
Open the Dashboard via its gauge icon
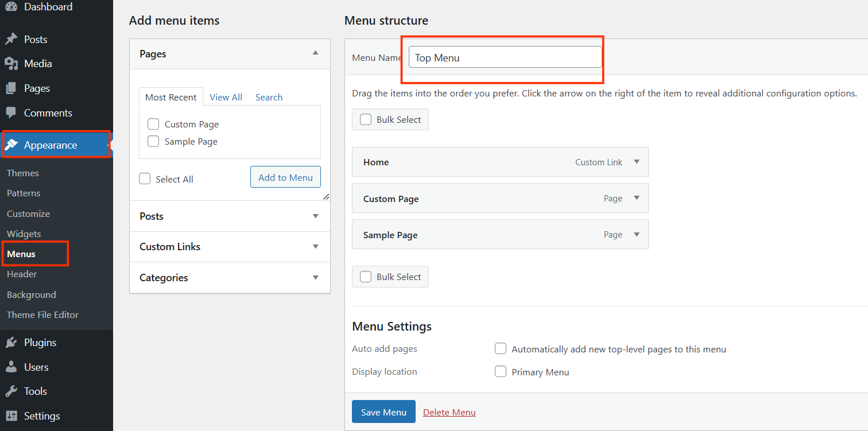[x=10, y=7]
